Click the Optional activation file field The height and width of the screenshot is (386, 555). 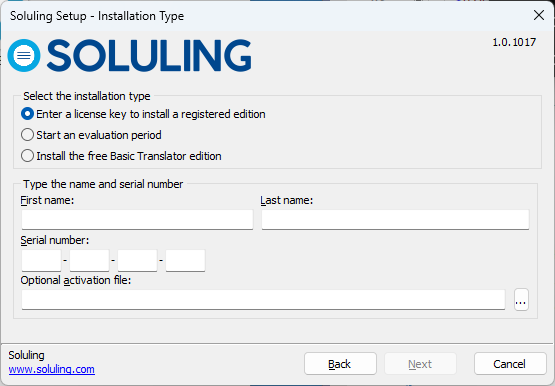[x=263, y=300]
